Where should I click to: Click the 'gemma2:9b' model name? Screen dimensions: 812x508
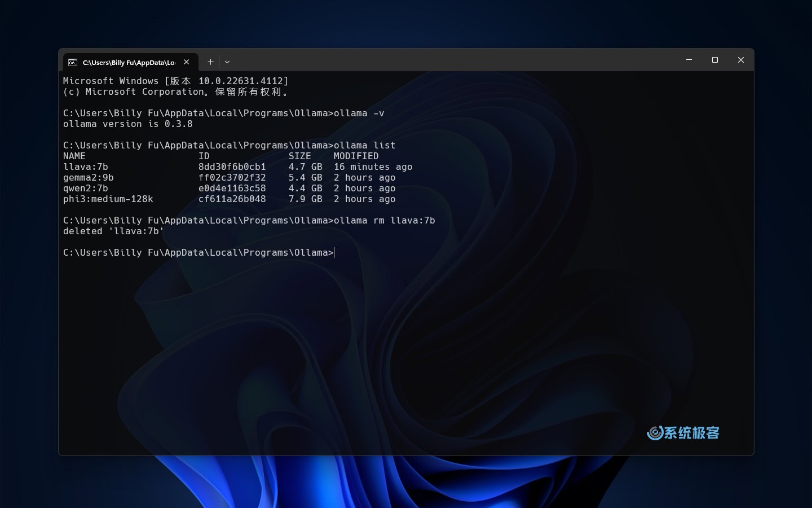pos(89,177)
